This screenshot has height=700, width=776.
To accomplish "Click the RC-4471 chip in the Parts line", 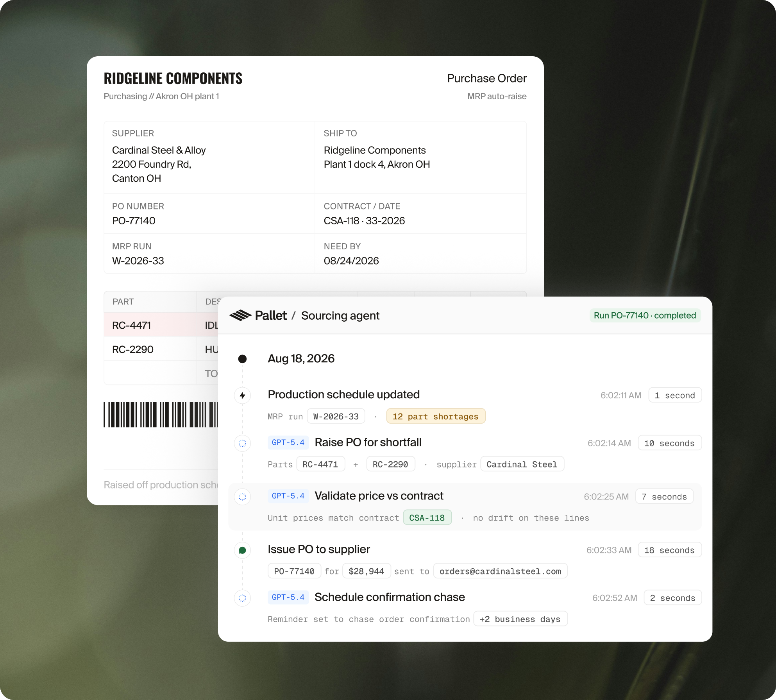I will (320, 464).
